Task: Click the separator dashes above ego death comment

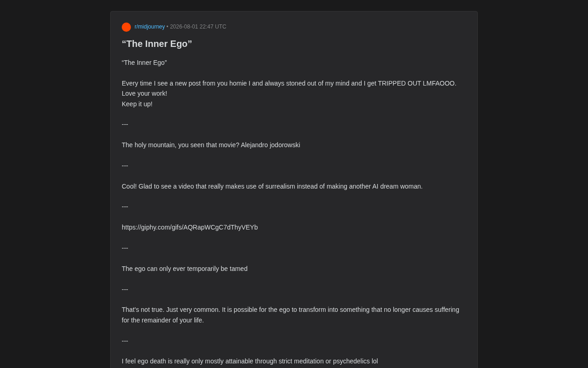Action: (125, 341)
